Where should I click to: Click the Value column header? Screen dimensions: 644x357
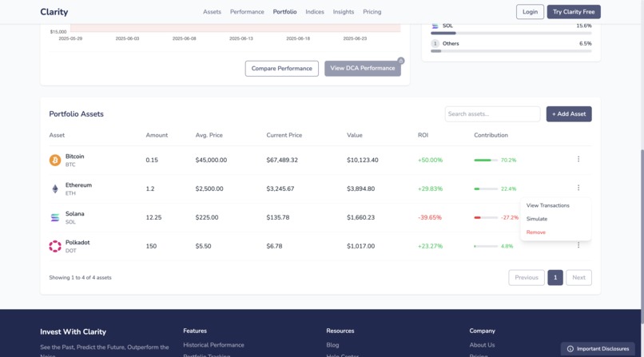(355, 135)
